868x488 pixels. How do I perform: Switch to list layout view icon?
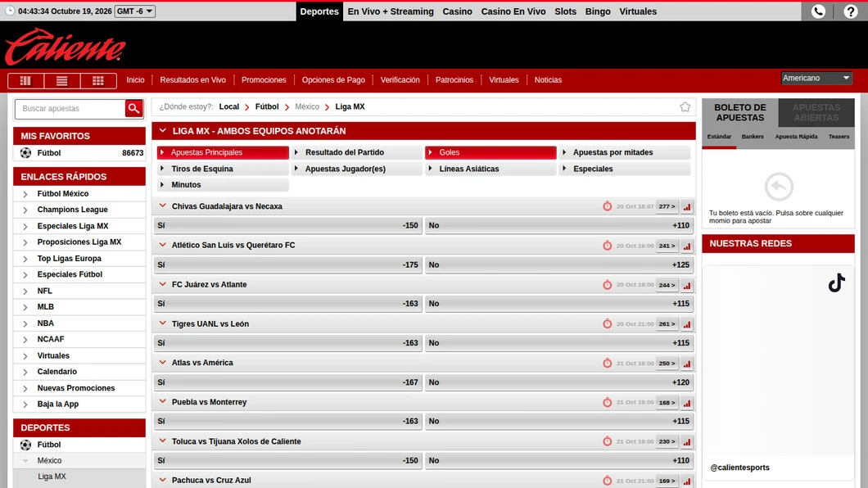[x=62, y=80]
